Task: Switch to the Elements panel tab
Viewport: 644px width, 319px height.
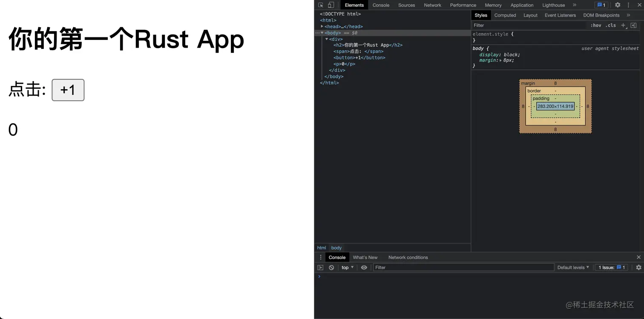Action: [354, 5]
